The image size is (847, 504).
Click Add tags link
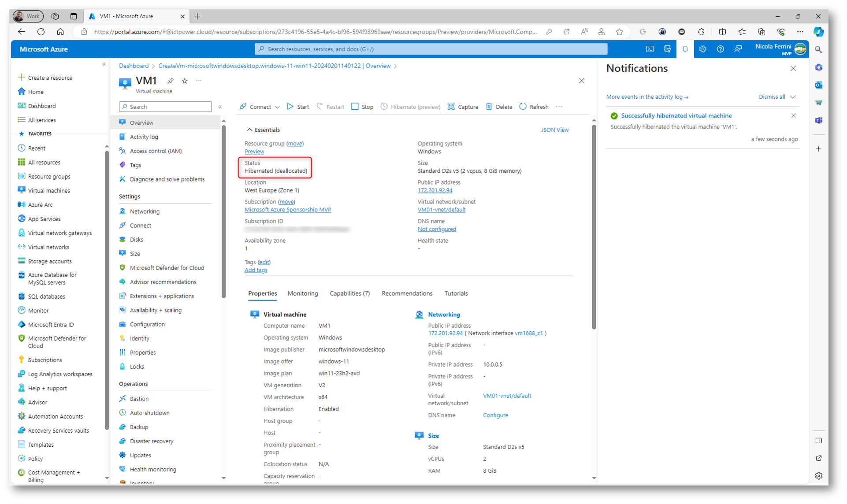(256, 271)
